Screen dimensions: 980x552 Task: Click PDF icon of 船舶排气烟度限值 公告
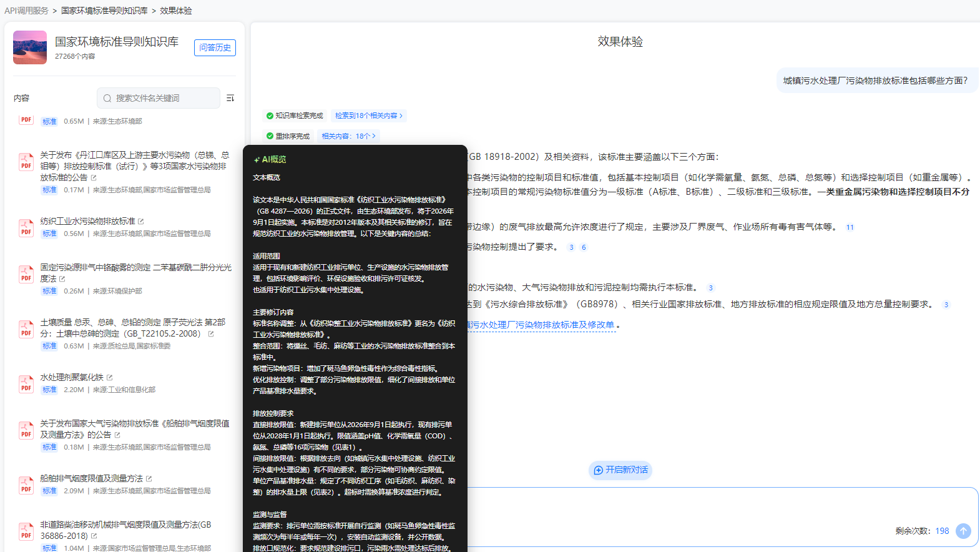[26, 430]
